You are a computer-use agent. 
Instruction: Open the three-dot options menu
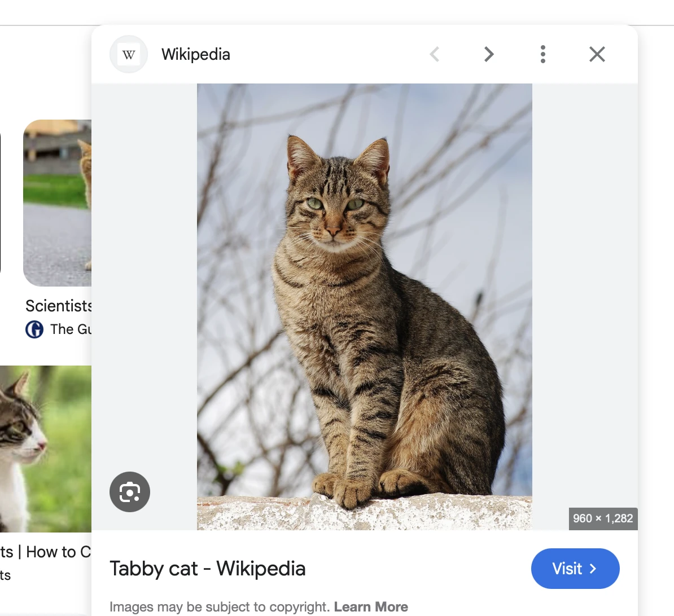[x=542, y=54]
